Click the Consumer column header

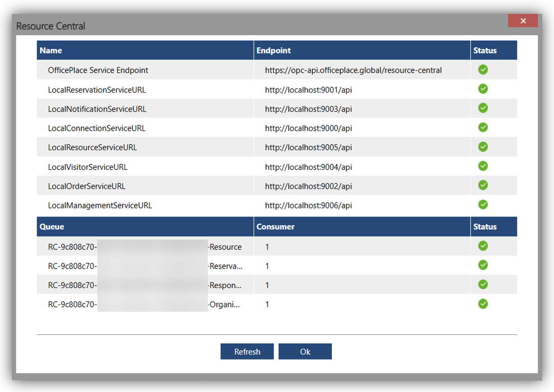pyautogui.click(x=362, y=226)
